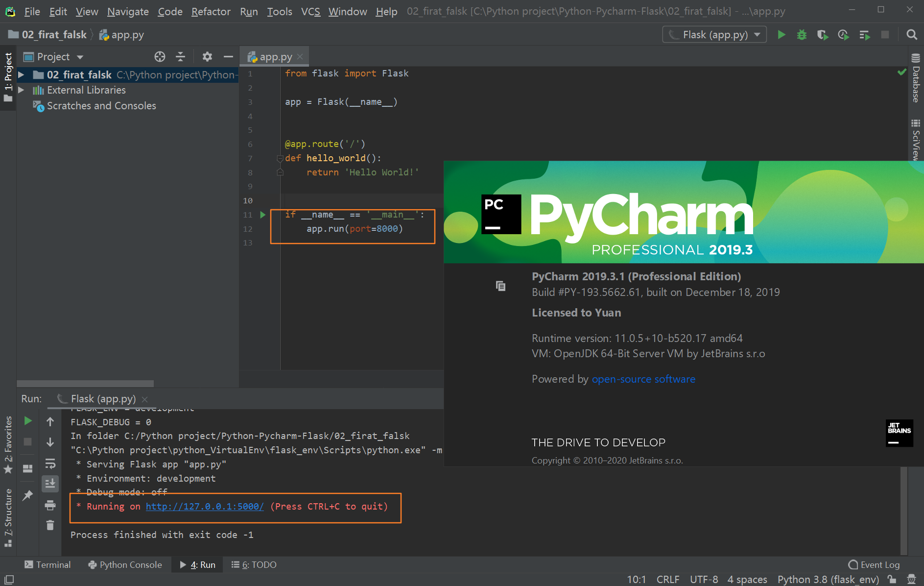Open Project panel settings gear
The image size is (924, 586).
click(207, 57)
